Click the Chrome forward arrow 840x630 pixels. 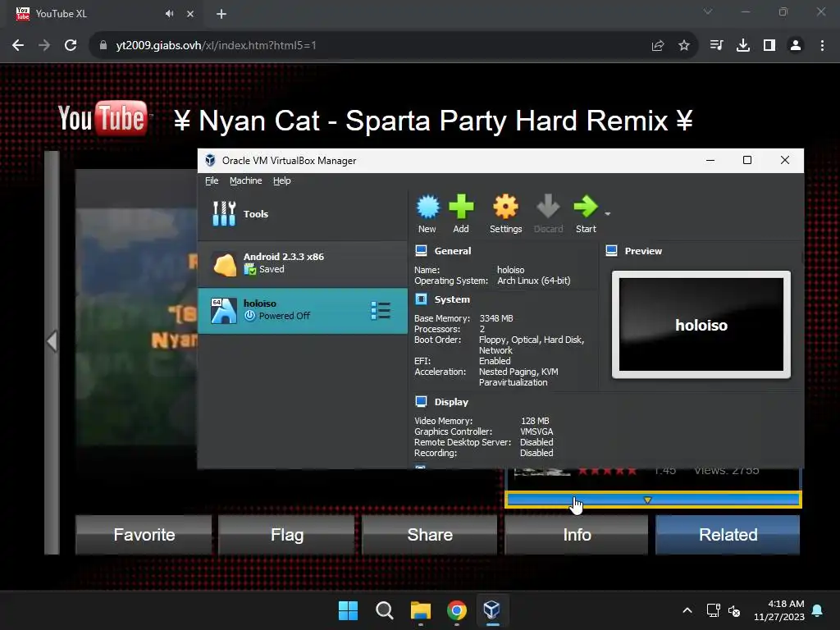[44, 46]
